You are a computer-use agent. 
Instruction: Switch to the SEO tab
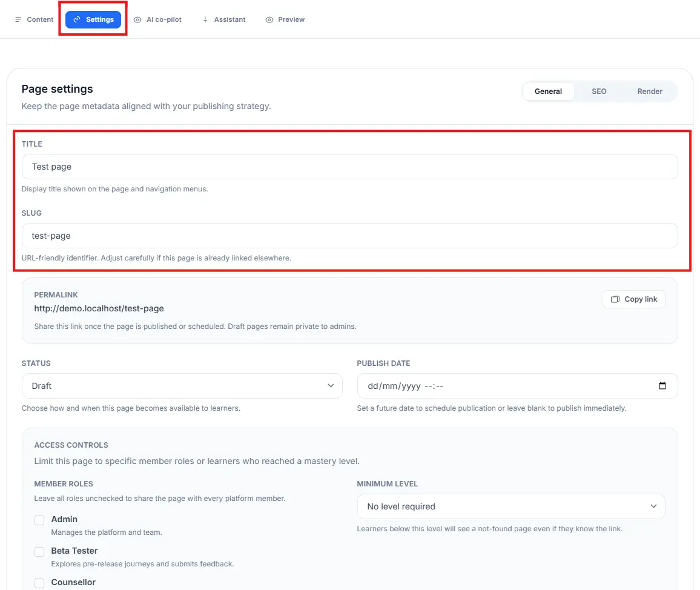click(x=598, y=91)
